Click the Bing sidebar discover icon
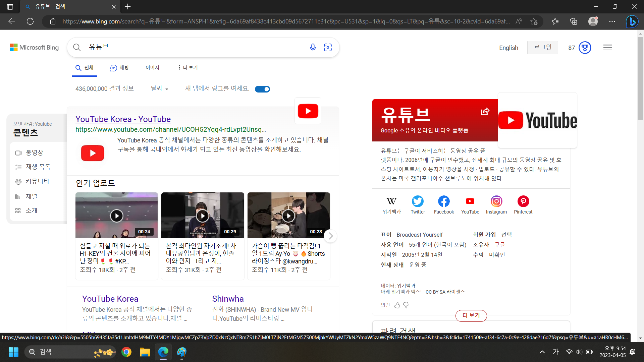 [632, 21]
